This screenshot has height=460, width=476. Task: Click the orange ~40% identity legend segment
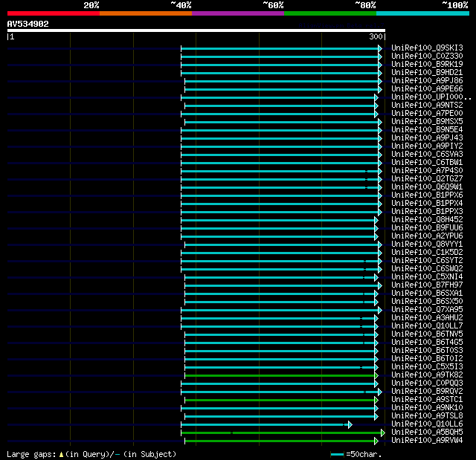[146, 13]
